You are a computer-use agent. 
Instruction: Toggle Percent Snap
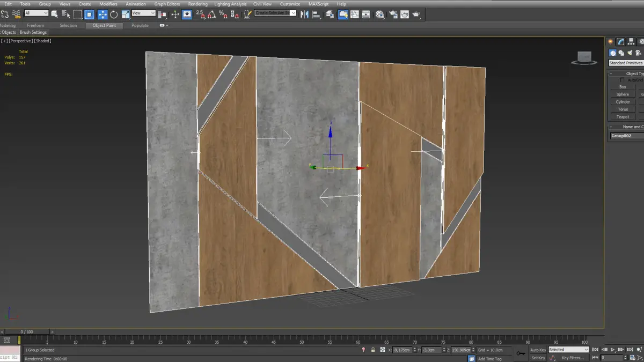[x=223, y=14]
